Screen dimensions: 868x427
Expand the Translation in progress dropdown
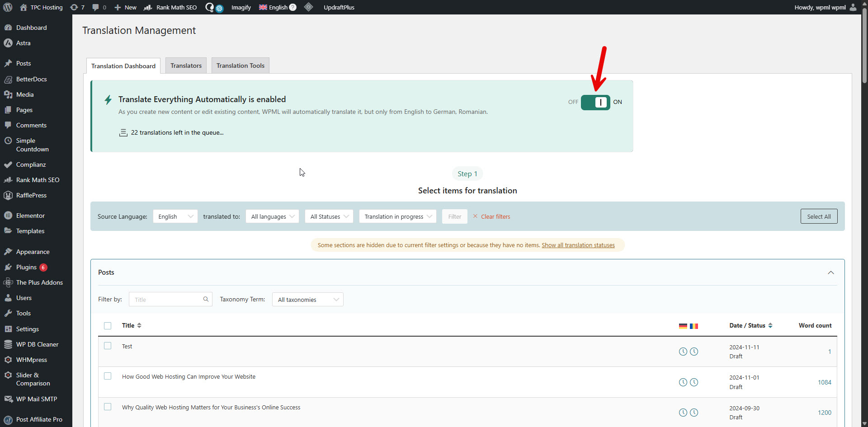click(397, 216)
